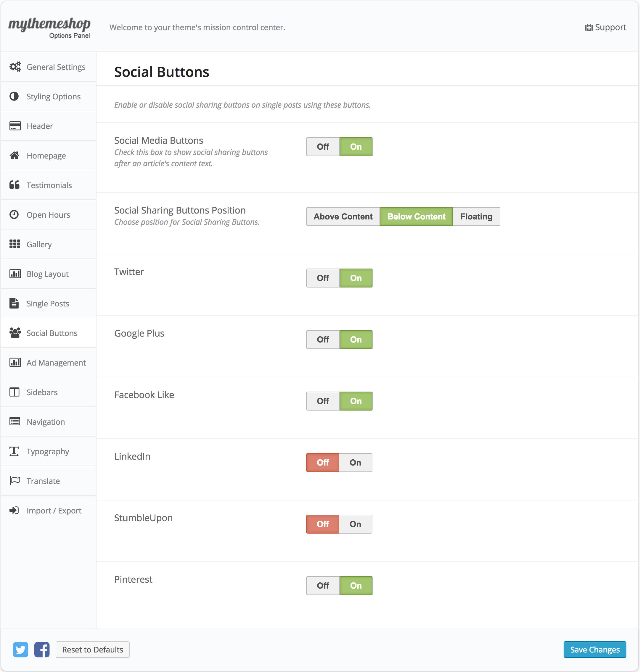The image size is (640, 672).
Task: Switch Twitter button to Off
Action: pyautogui.click(x=323, y=278)
